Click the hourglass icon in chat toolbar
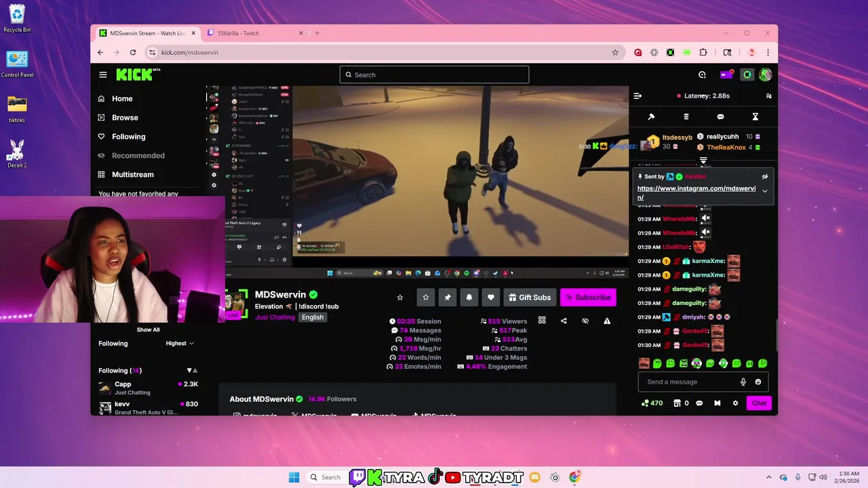This screenshot has height=488, width=868. (755, 117)
